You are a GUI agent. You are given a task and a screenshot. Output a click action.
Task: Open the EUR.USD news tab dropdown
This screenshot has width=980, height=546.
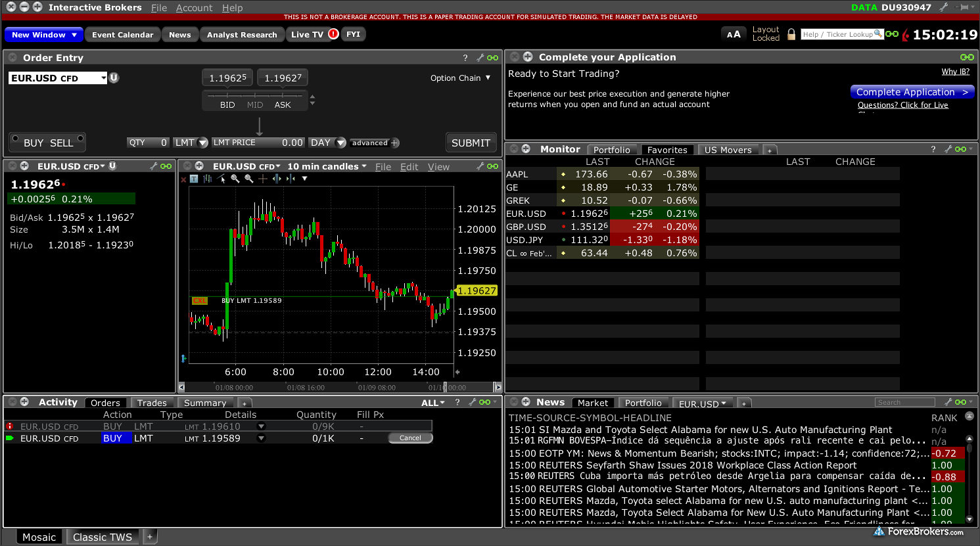pos(703,403)
